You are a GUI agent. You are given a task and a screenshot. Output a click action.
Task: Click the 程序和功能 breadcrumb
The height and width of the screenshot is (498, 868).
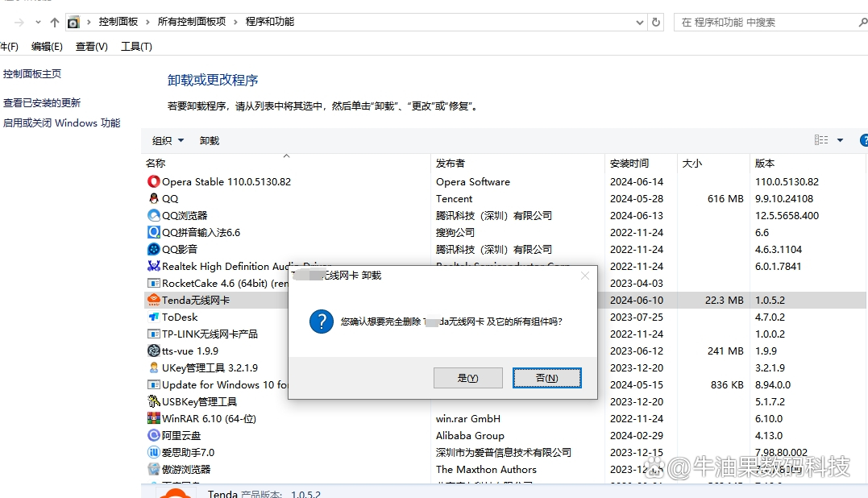click(270, 22)
